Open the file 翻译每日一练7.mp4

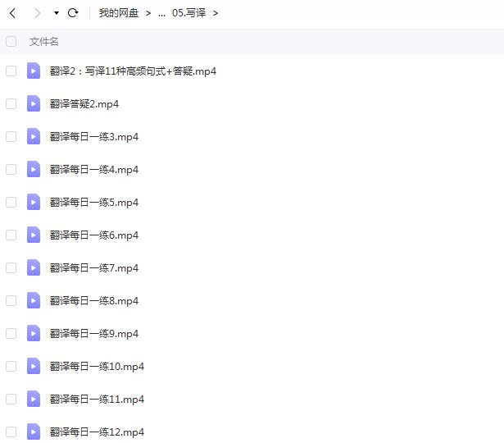(94, 268)
